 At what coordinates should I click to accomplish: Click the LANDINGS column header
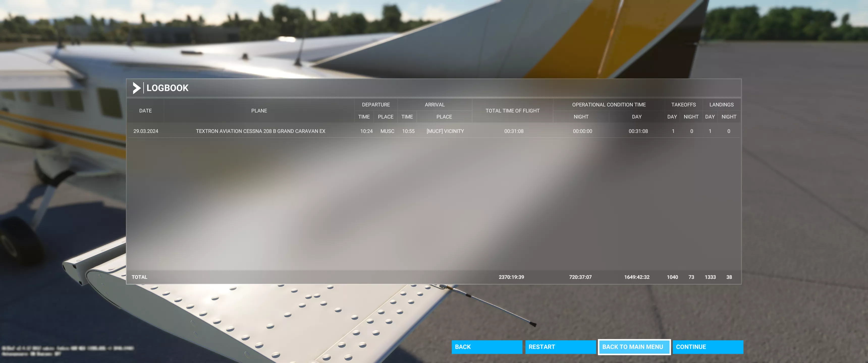pyautogui.click(x=721, y=105)
